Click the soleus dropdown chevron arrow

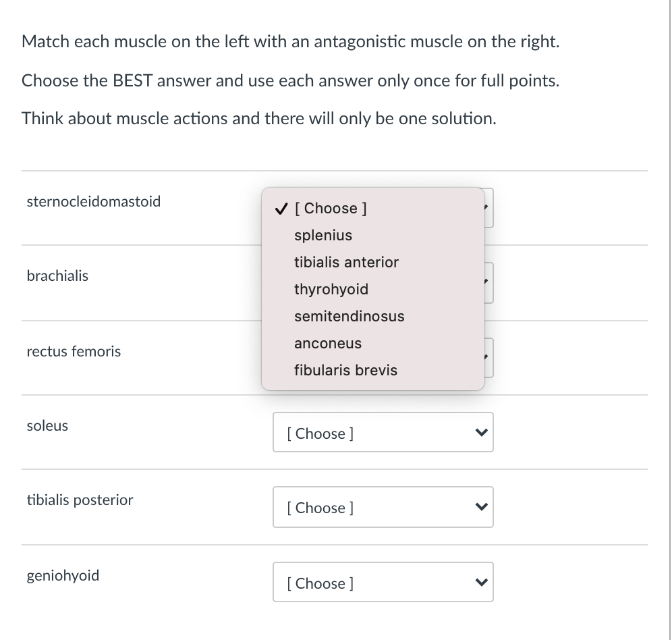pos(482,432)
